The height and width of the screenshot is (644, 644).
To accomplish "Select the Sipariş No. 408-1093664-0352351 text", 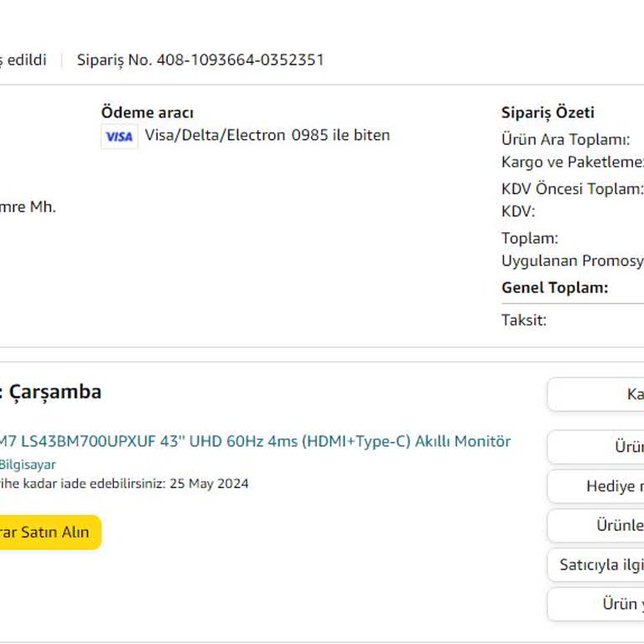I will coord(200,60).
